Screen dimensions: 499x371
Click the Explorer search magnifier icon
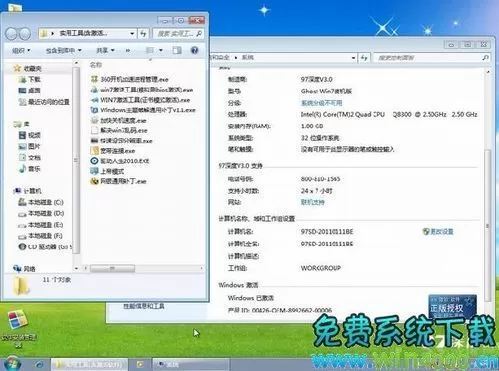pos(199,34)
